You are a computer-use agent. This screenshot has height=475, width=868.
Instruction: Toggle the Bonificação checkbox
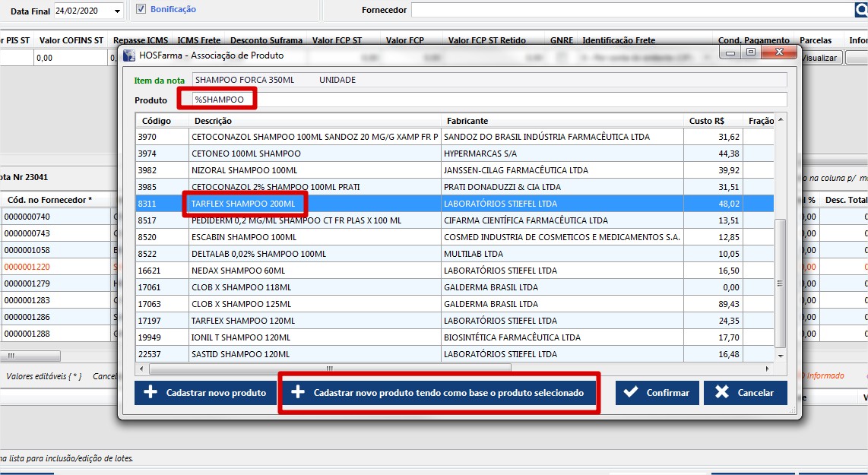141,9
